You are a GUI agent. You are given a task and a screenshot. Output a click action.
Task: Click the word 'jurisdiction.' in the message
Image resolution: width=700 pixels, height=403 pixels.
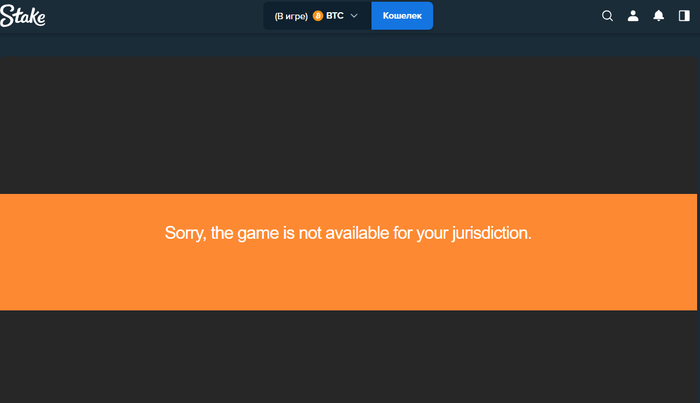(492, 233)
